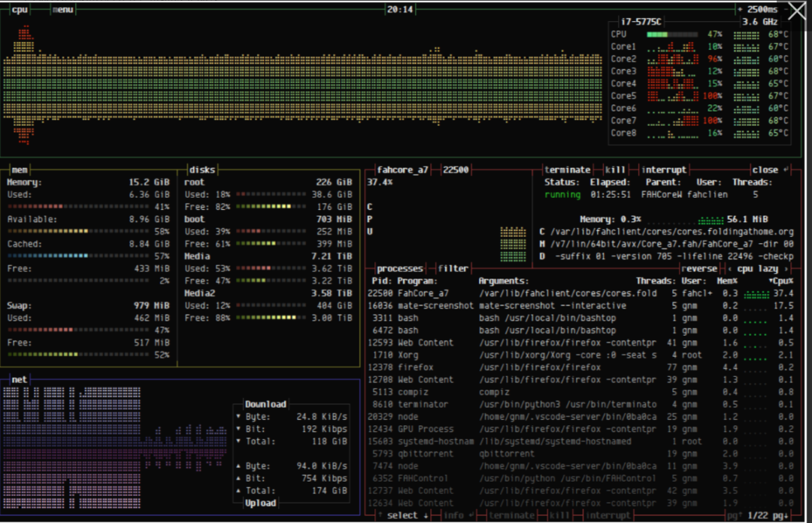Close the image viewer with X
Screen dimensions: 812x523
pyautogui.click(x=797, y=11)
